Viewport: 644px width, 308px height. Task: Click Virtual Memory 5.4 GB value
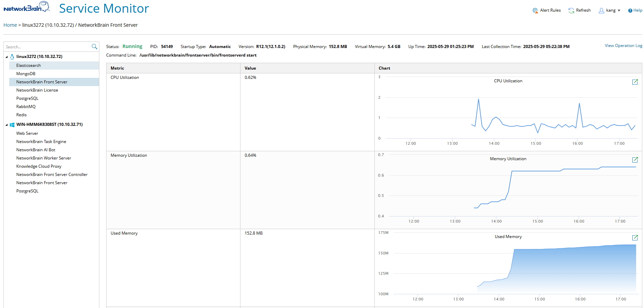point(394,47)
